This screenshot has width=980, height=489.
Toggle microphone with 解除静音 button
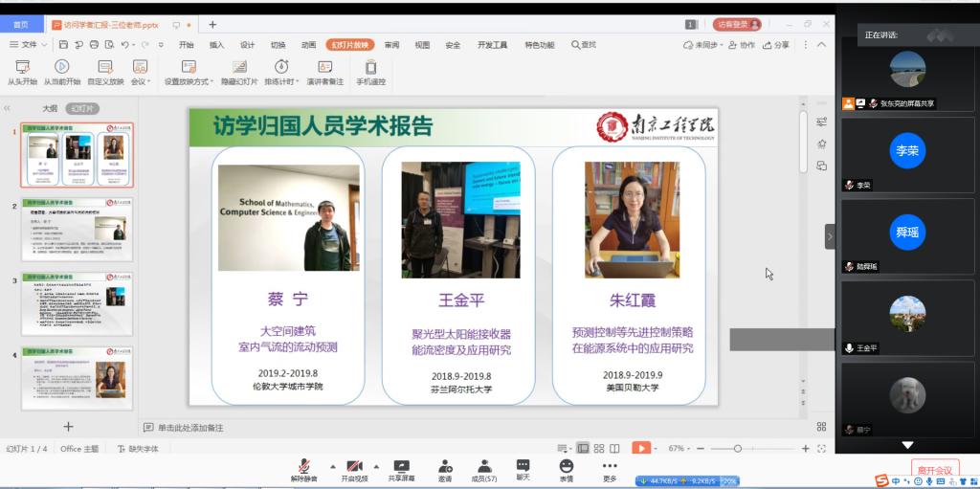tap(304, 466)
